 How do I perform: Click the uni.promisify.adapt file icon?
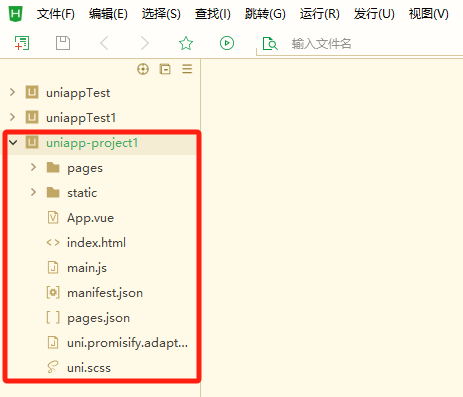(x=53, y=343)
